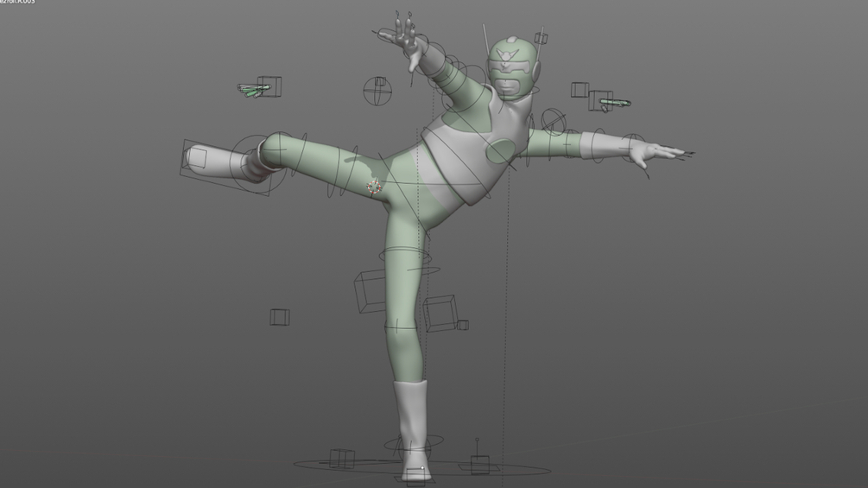Select the wrist ring on the outstretched arm
Image resolution: width=868 pixels, height=488 pixels.
point(633,147)
